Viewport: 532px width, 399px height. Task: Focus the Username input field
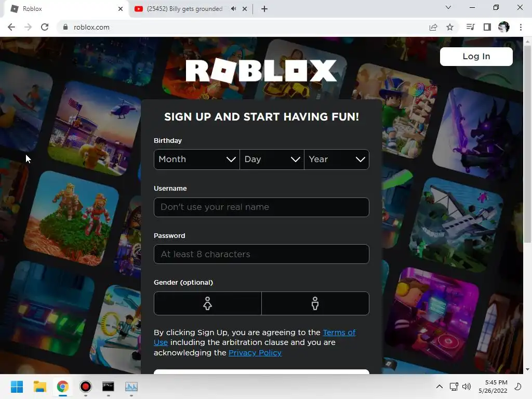pyautogui.click(x=261, y=207)
